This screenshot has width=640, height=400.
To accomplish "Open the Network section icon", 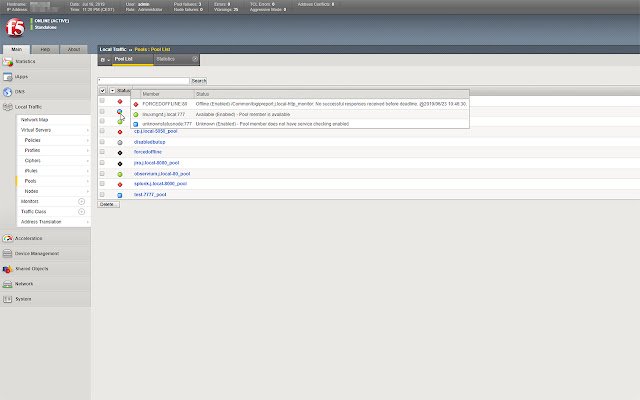I will (x=7, y=284).
